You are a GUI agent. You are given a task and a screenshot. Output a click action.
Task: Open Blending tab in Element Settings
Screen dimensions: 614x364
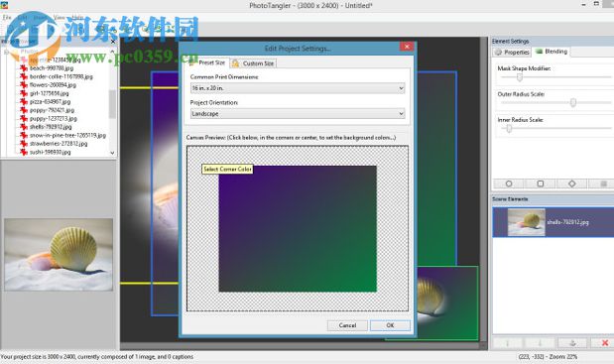click(552, 52)
